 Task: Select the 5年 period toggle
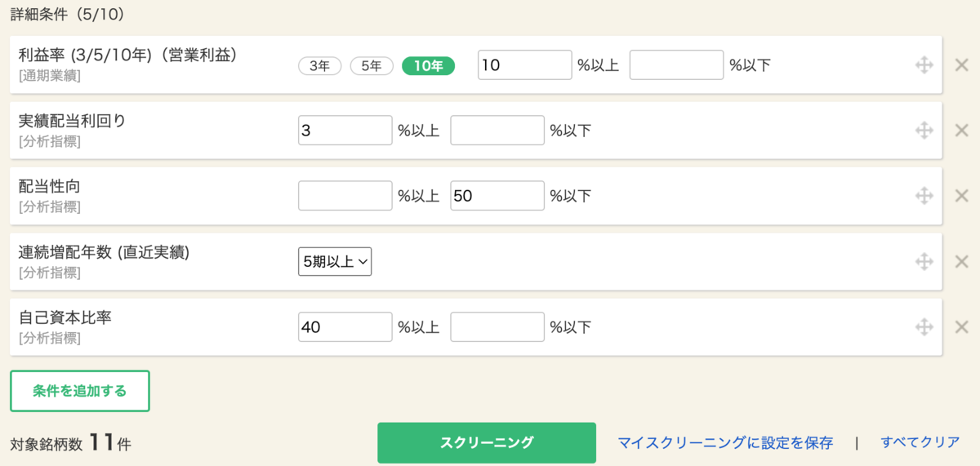(372, 66)
